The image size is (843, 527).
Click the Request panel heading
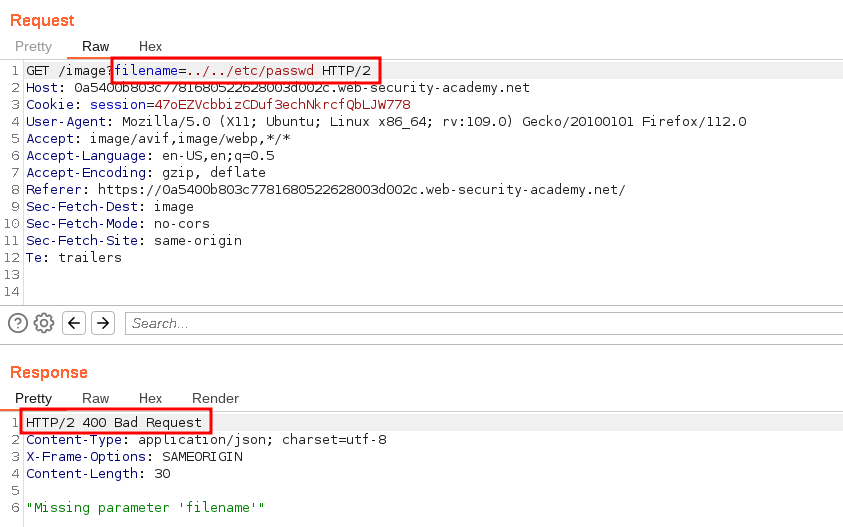point(42,20)
